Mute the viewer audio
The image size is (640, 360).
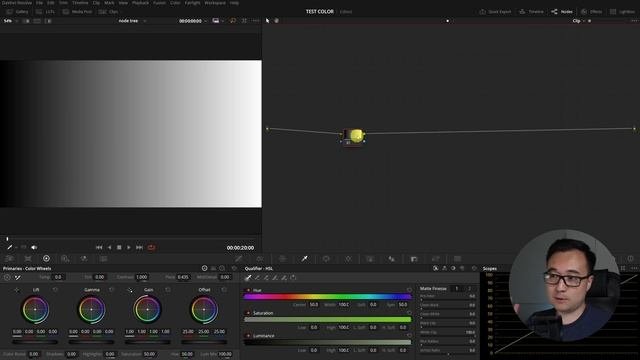click(x=34, y=247)
